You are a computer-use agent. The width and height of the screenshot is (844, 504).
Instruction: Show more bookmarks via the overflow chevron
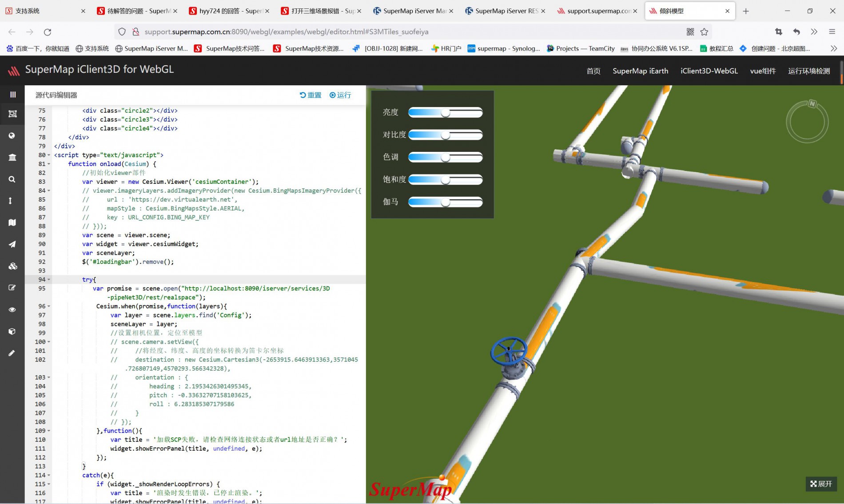click(834, 48)
